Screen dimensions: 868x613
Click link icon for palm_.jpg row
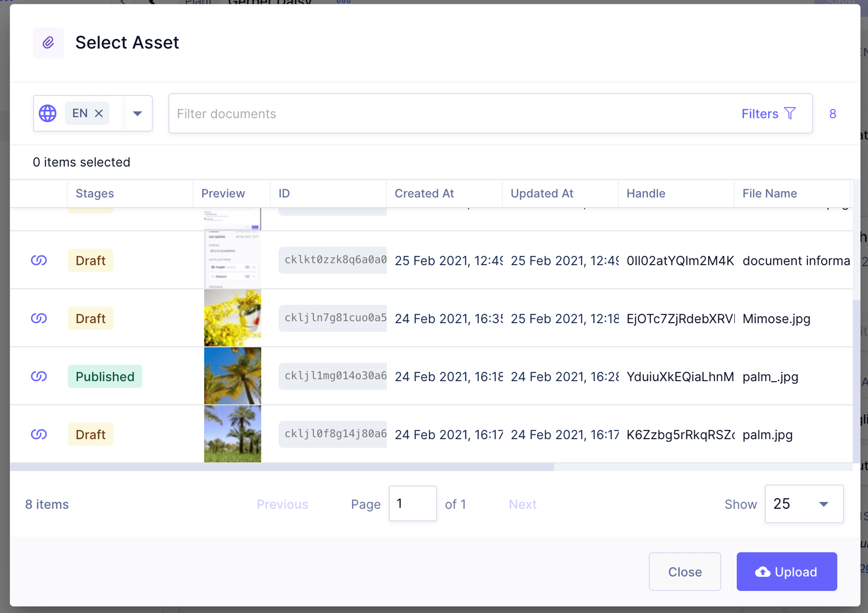click(39, 376)
